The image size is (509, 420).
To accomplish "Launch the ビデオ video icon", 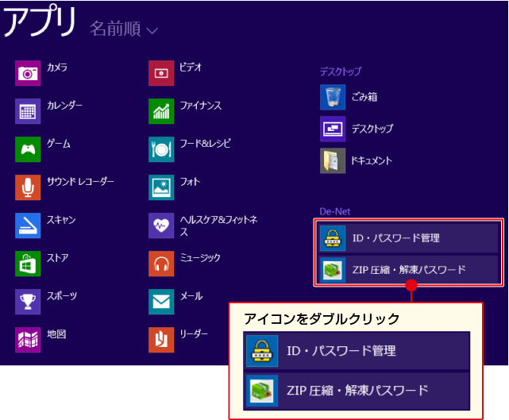I will [x=161, y=73].
